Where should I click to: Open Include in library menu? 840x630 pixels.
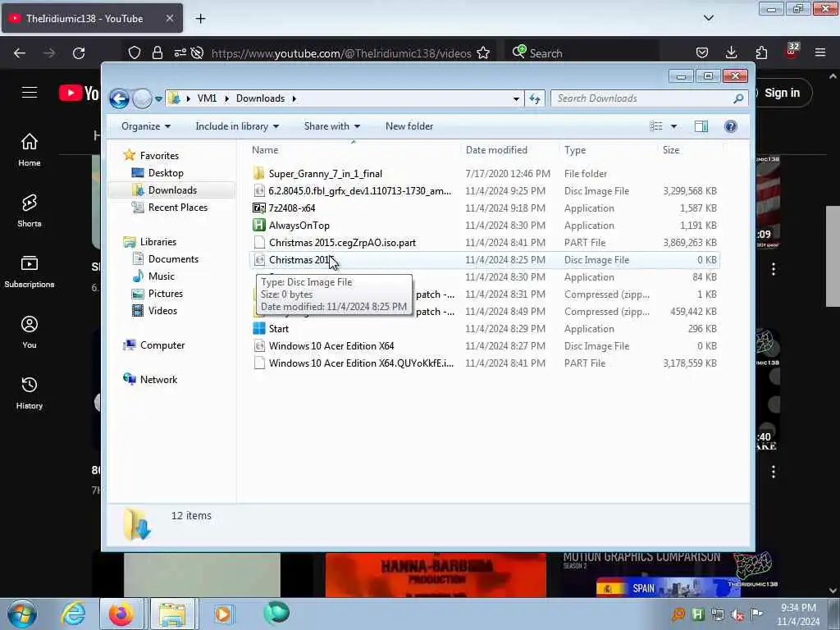(x=237, y=126)
